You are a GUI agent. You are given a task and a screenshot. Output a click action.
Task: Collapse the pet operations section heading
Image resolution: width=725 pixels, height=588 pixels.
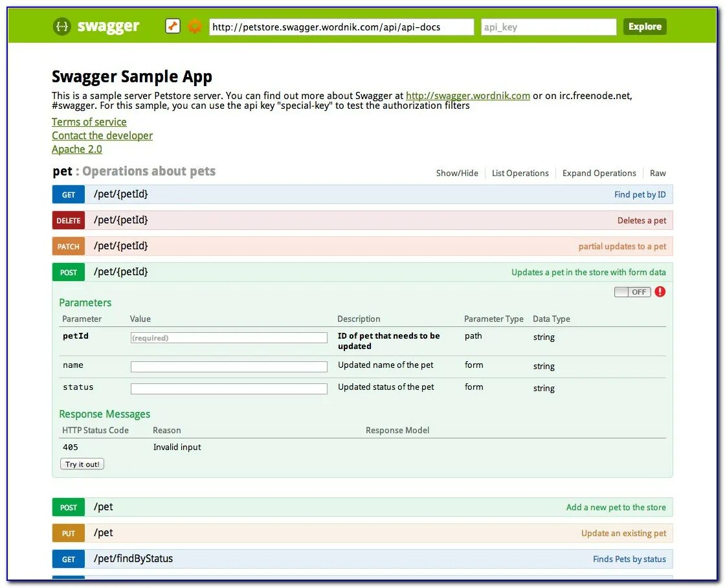click(134, 171)
